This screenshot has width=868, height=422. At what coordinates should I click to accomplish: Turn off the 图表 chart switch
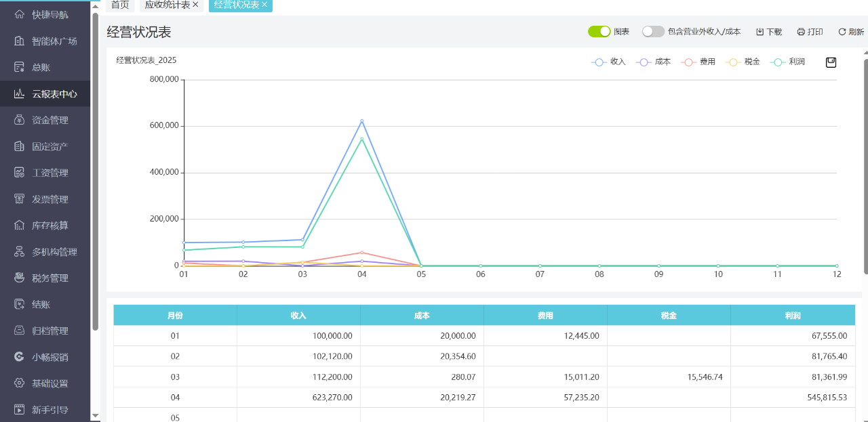599,31
